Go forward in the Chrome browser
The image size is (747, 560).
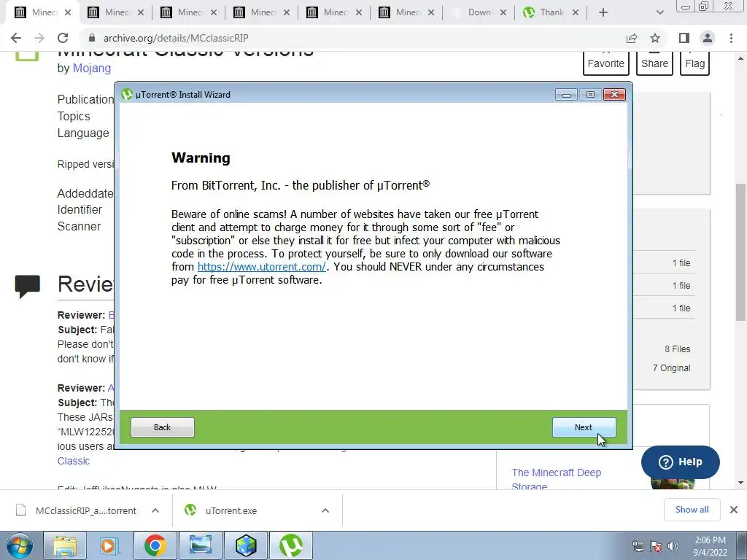point(39,38)
